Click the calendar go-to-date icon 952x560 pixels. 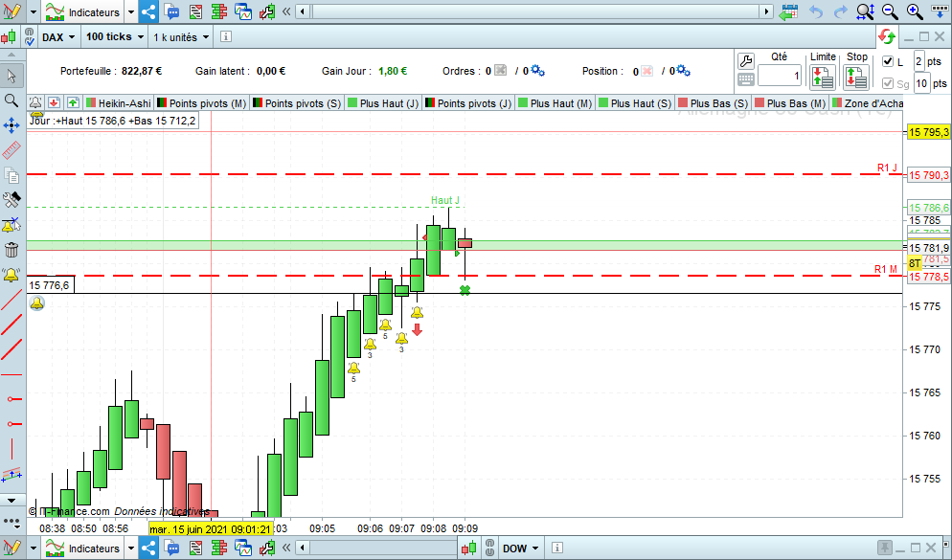click(x=788, y=11)
